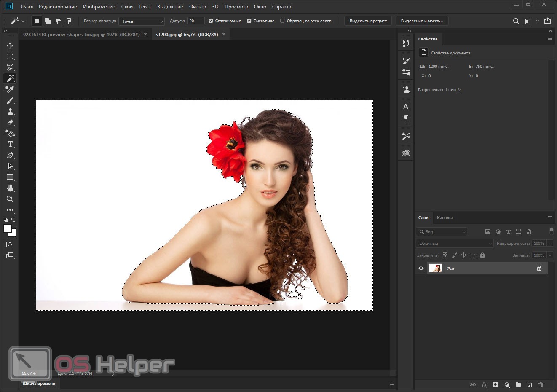Screen dimensions: 557x392
Task: Open the 'Изображение' menu
Action: click(x=99, y=7)
